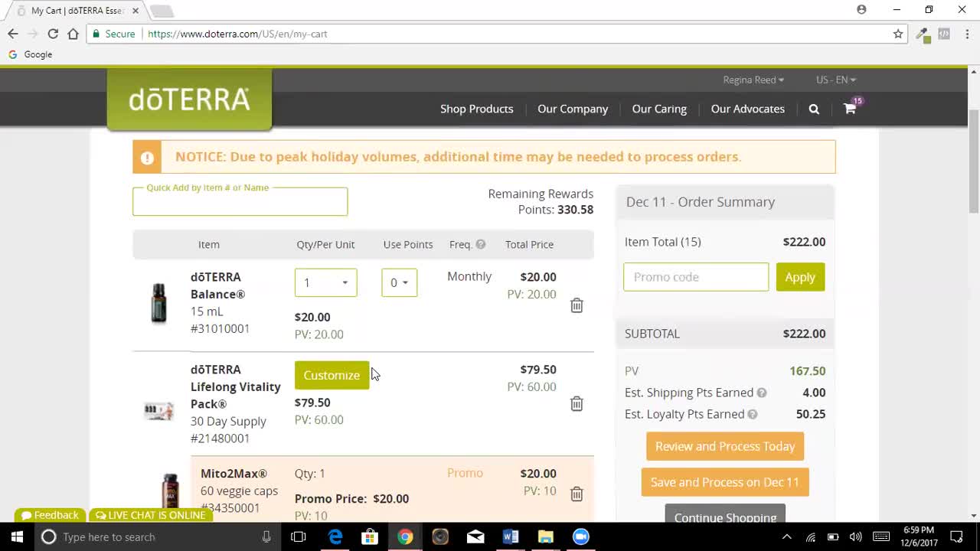Open the Zoom app on the taskbar
This screenshot has height=551, width=980.
[x=581, y=536]
